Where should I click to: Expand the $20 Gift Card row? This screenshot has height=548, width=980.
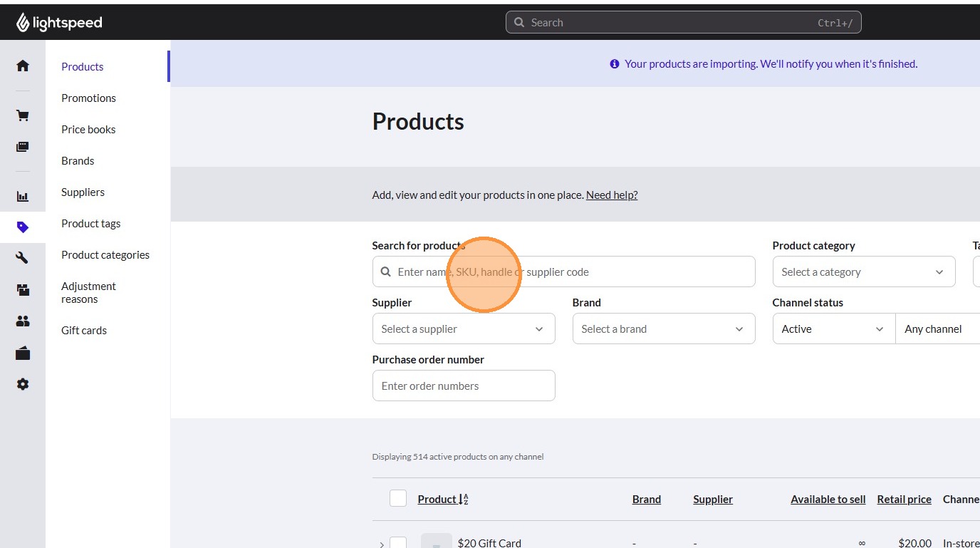(x=382, y=544)
